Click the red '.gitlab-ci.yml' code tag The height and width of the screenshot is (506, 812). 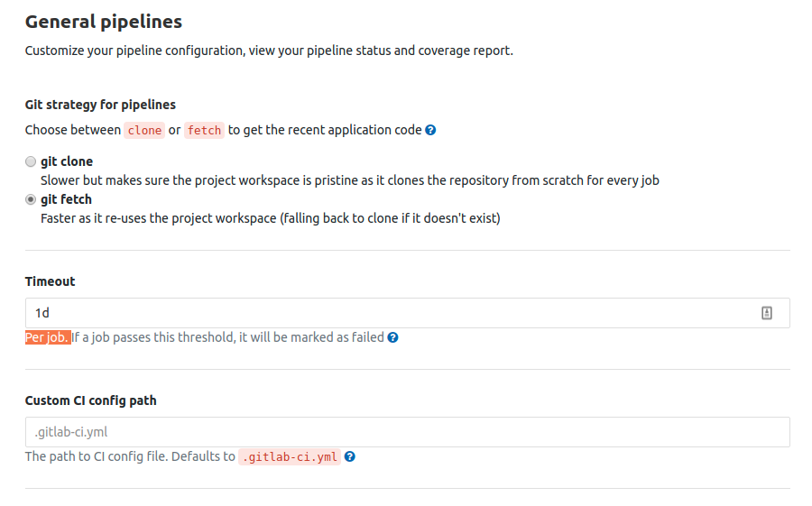point(290,456)
